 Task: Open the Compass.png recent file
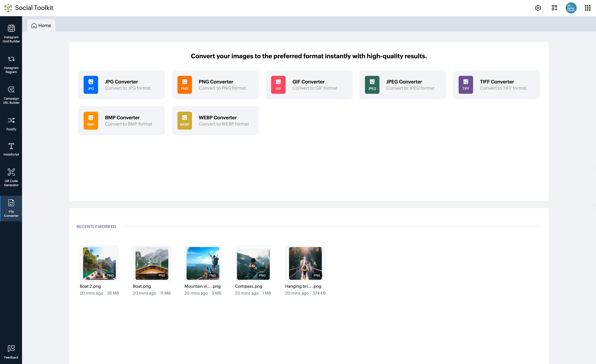[x=253, y=263]
